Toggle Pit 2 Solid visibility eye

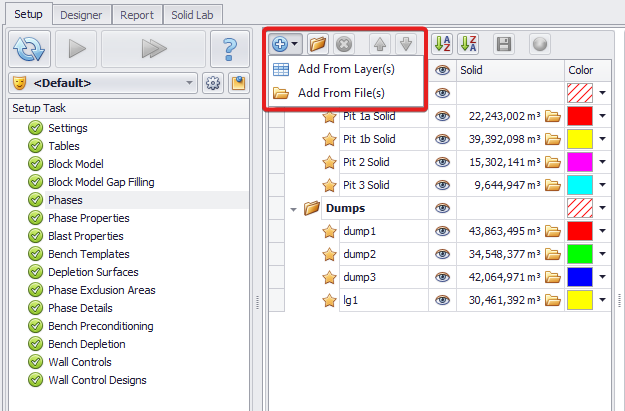click(x=442, y=162)
